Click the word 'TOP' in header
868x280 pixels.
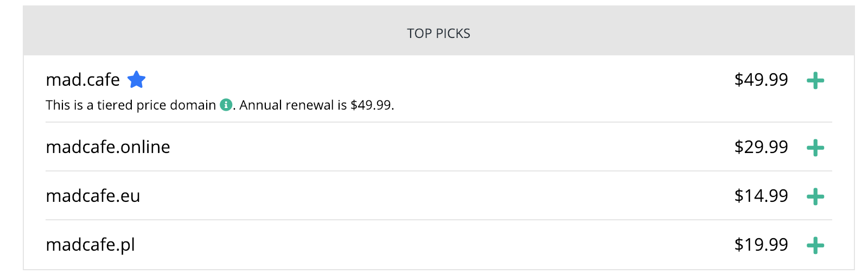pos(419,34)
